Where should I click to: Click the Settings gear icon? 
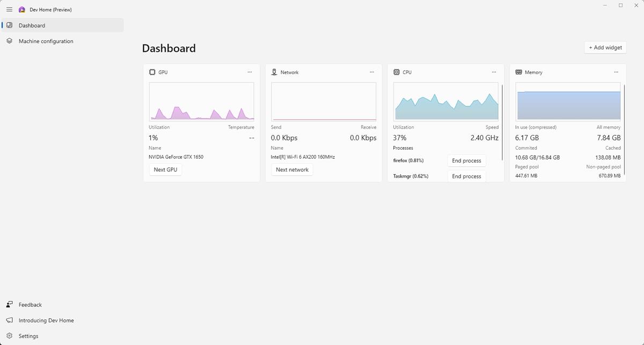pyautogui.click(x=9, y=336)
